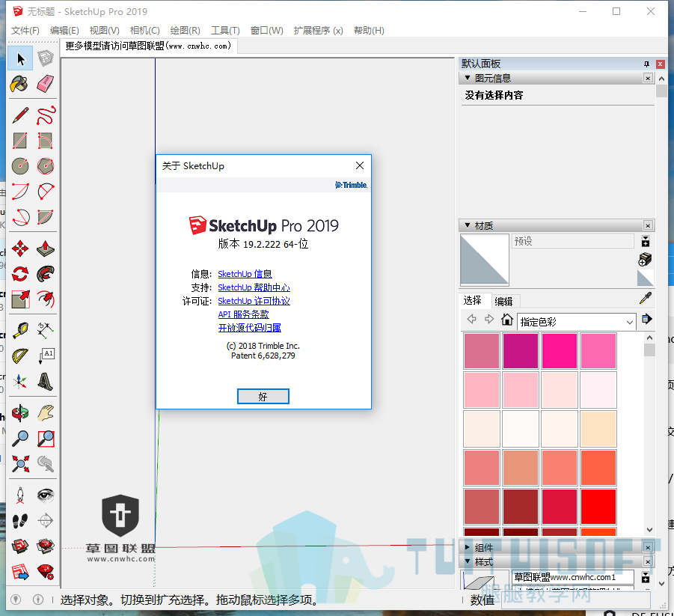Collapse the 图元信息 panel section
The height and width of the screenshot is (616, 674).
468,78
